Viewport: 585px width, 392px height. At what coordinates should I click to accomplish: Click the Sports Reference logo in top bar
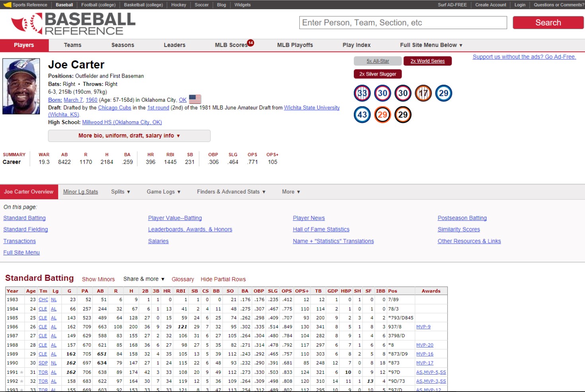25,5
